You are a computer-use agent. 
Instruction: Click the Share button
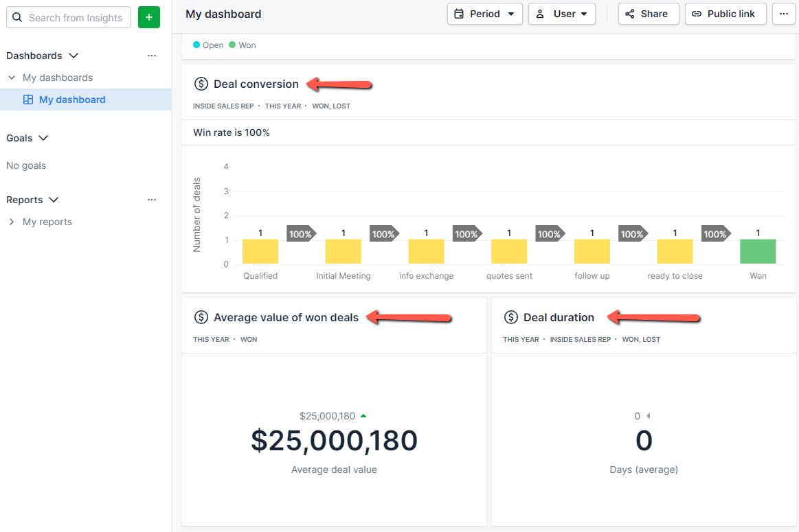pyautogui.click(x=649, y=14)
